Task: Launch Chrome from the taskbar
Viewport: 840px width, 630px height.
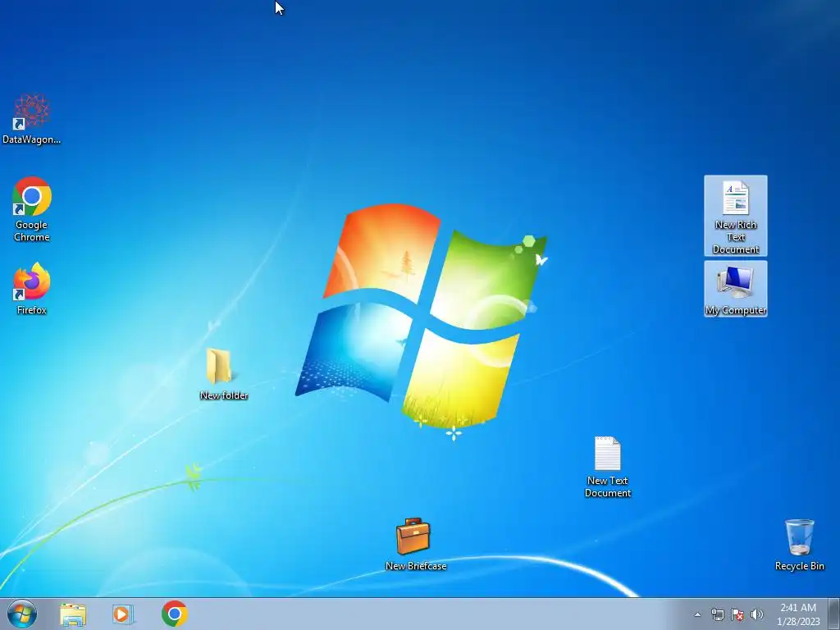Action: (174, 614)
